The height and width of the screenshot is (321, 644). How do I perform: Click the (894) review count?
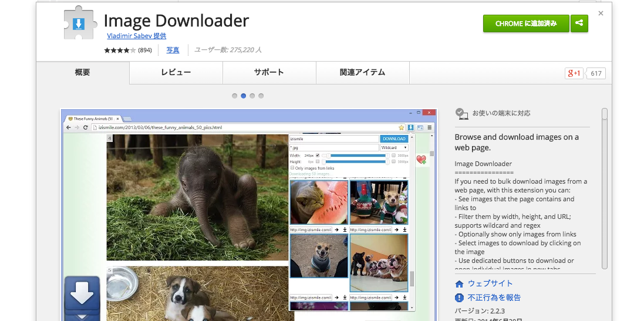click(x=144, y=50)
